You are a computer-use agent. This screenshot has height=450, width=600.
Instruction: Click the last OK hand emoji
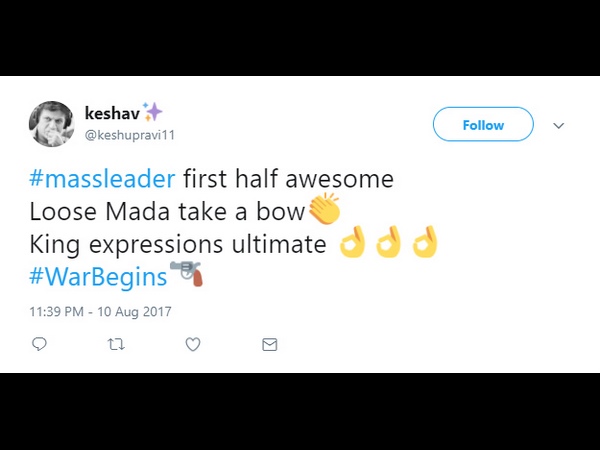pos(425,242)
